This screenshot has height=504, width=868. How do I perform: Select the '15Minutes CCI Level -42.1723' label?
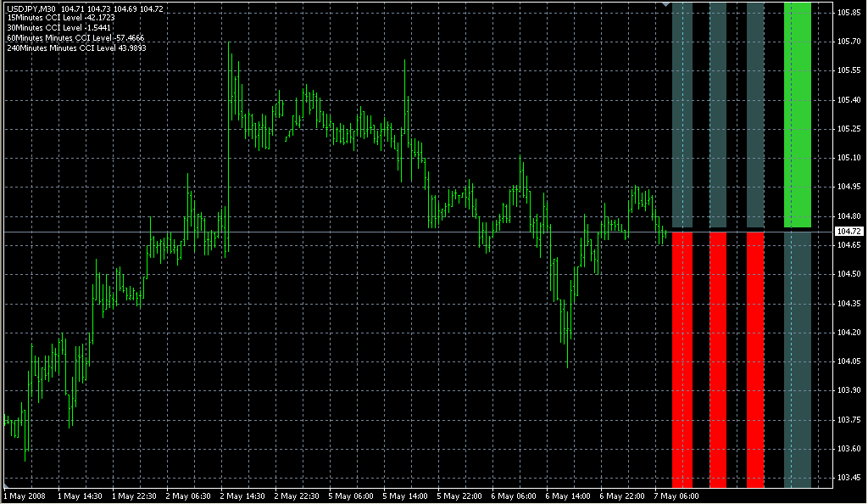point(61,18)
